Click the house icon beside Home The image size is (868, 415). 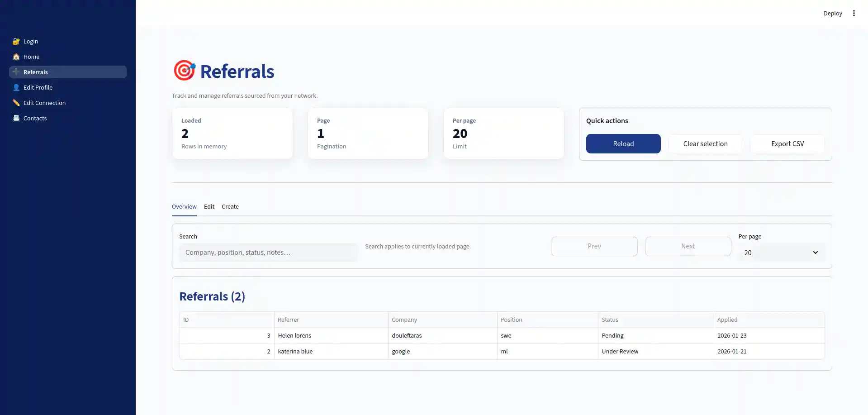click(x=16, y=57)
